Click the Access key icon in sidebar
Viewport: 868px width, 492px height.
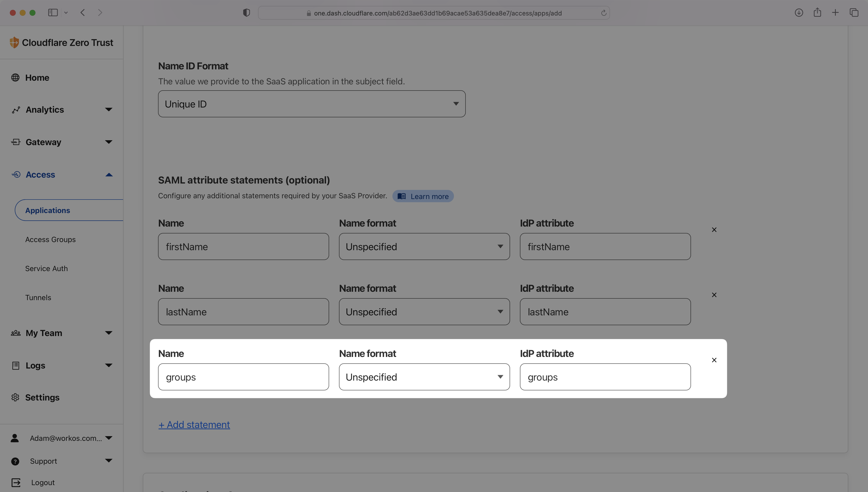point(16,174)
